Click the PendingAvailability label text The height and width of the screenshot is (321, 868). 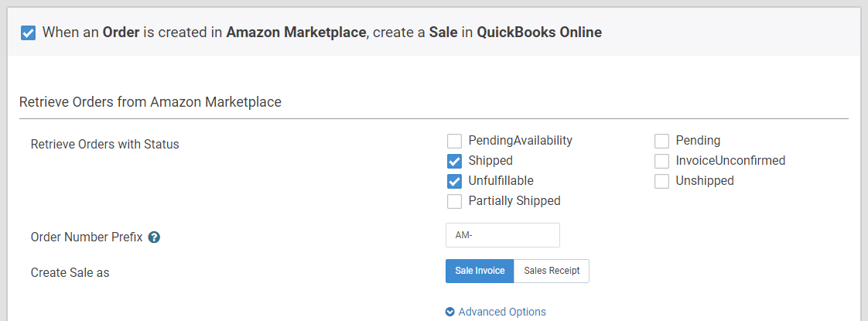(521, 141)
